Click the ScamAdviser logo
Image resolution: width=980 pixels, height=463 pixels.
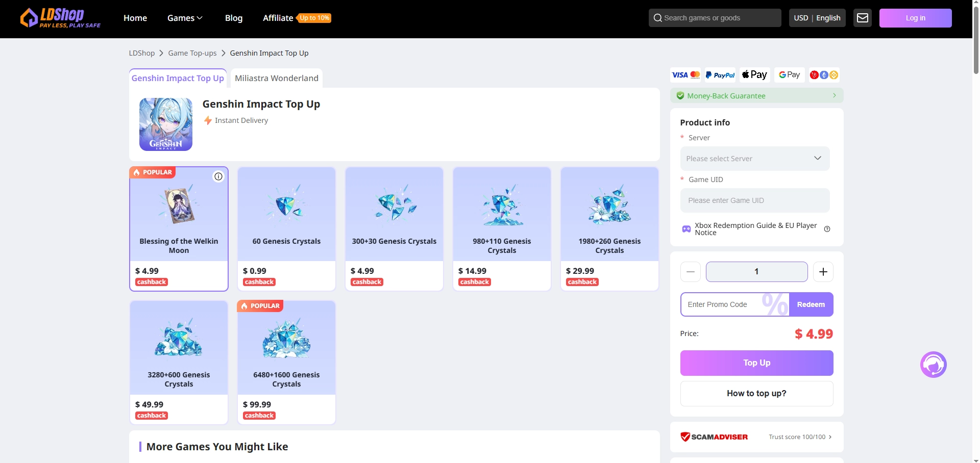714,437
